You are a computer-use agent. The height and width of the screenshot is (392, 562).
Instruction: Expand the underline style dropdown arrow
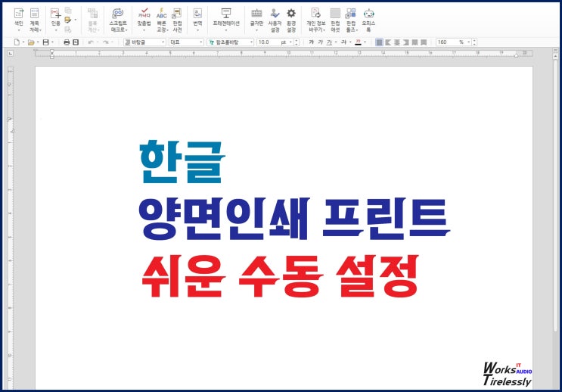336,42
